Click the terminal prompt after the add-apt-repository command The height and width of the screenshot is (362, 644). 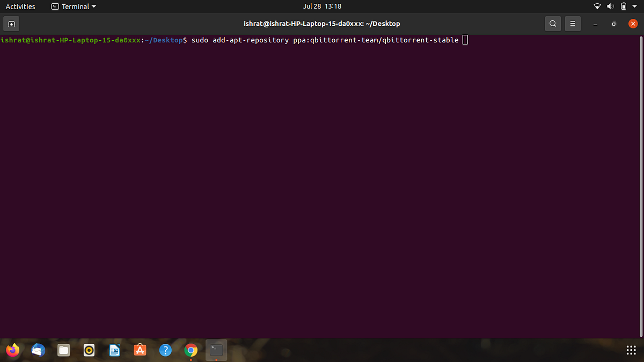(x=465, y=40)
